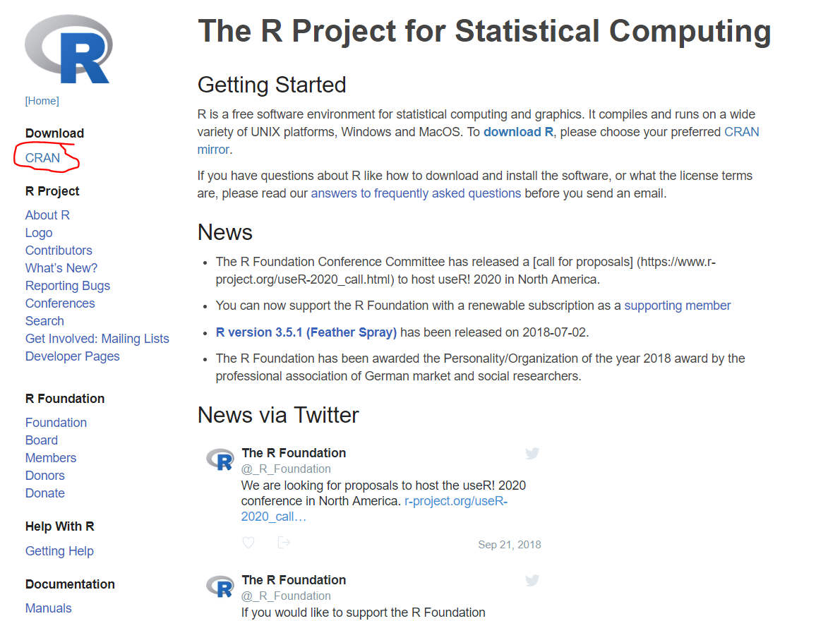Visit the Reporting Bugs page
Screen dimensions: 840x621
(x=68, y=286)
